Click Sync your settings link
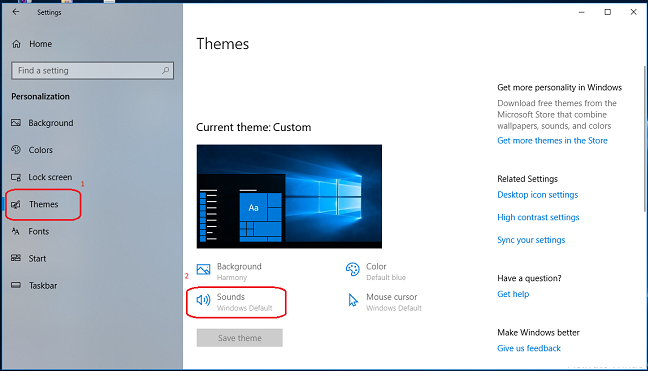The width and height of the screenshot is (648, 371). (x=531, y=240)
